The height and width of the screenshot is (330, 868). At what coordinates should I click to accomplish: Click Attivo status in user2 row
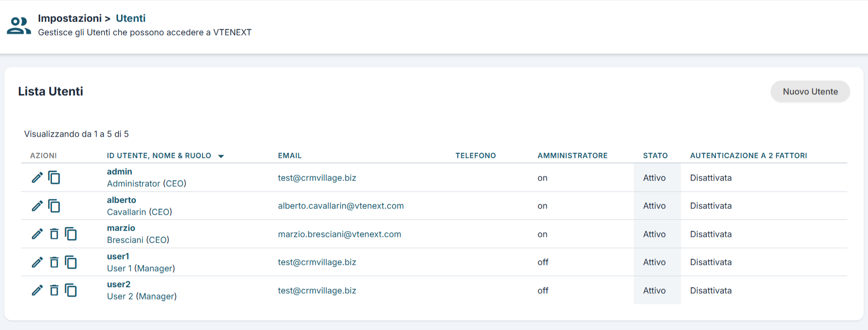(x=654, y=290)
